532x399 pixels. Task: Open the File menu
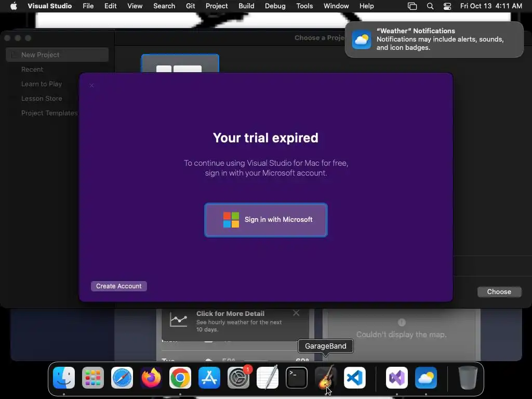tap(88, 6)
